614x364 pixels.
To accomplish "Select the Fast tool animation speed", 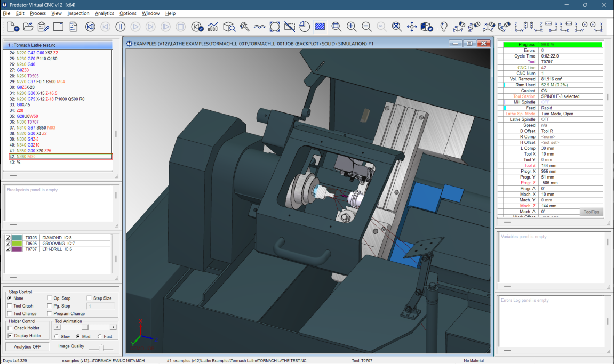I will pyautogui.click(x=99, y=336).
